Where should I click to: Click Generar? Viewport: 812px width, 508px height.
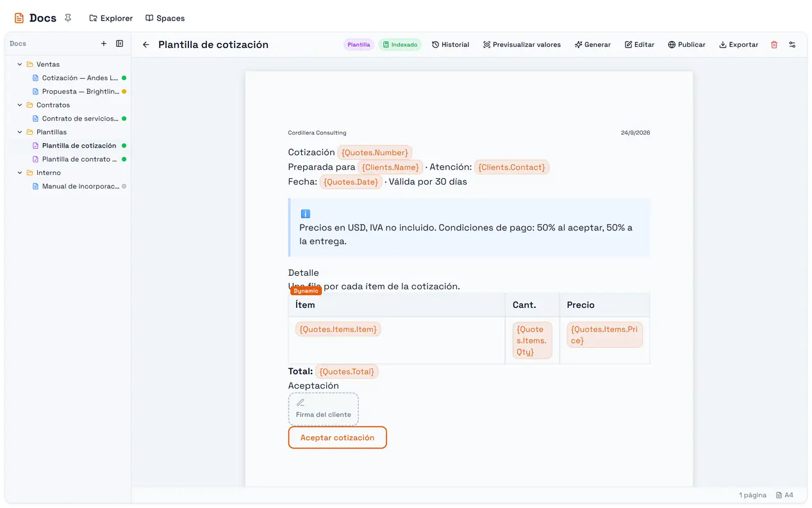pyautogui.click(x=593, y=45)
